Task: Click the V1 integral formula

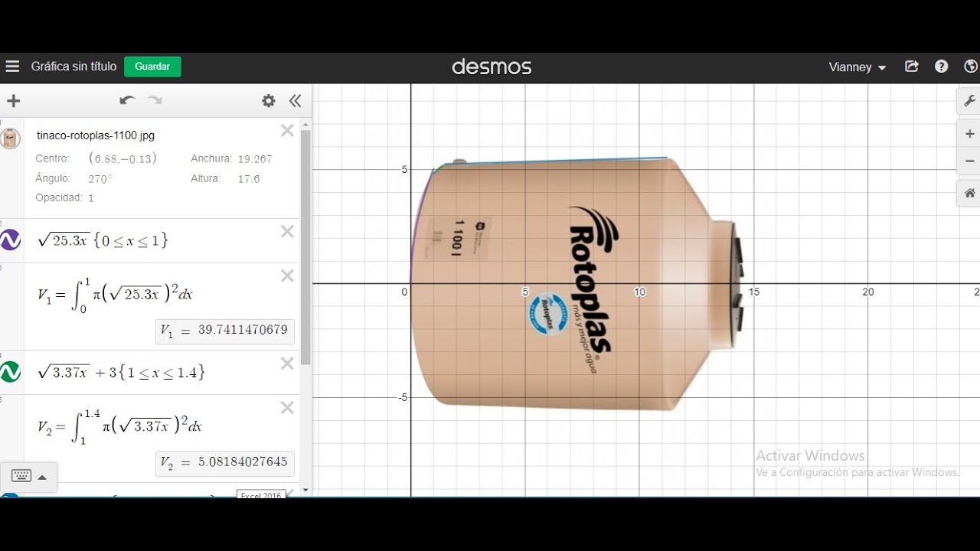Action: coord(116,295)
